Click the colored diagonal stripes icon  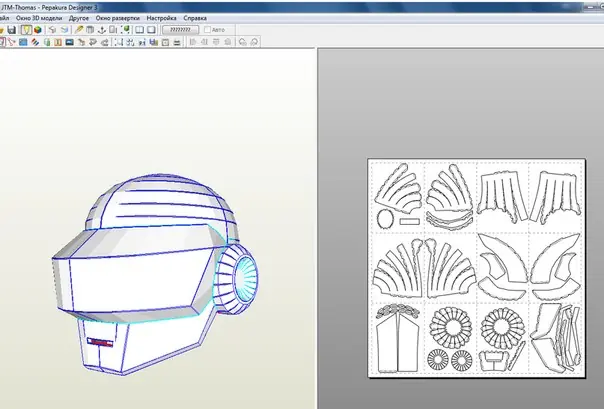(35, 42)
